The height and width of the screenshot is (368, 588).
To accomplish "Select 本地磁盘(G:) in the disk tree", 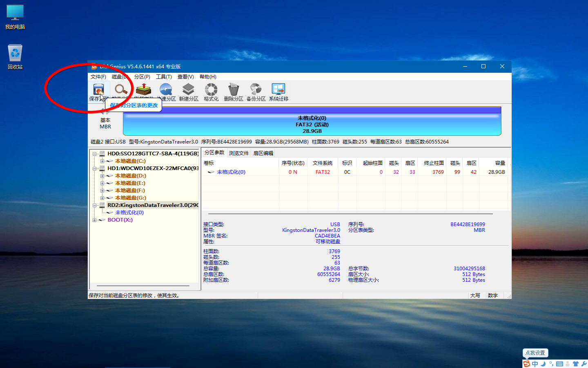I will (x=130, y=198).
